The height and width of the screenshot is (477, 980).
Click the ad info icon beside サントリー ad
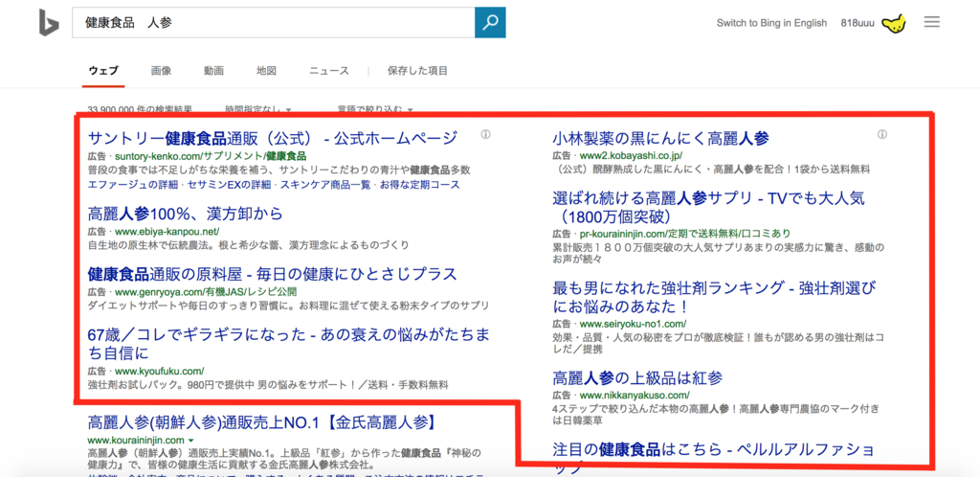click(485, 134)
